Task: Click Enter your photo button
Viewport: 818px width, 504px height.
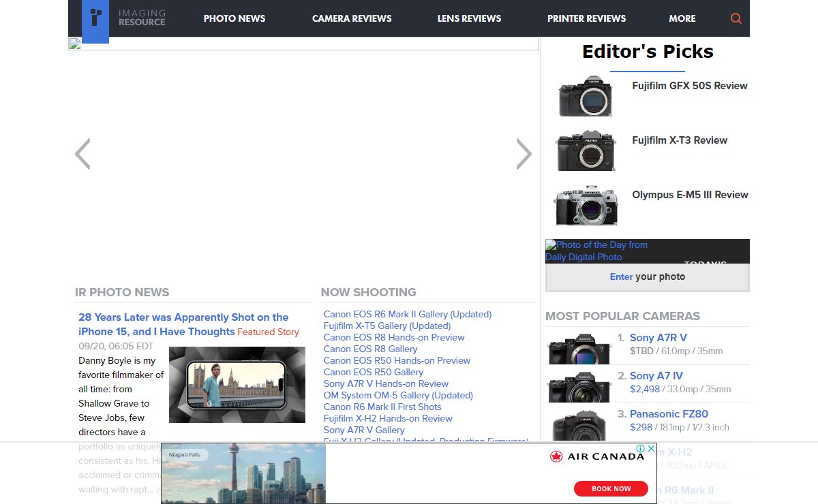Action: pyautogui.click(x=647, y=277)
